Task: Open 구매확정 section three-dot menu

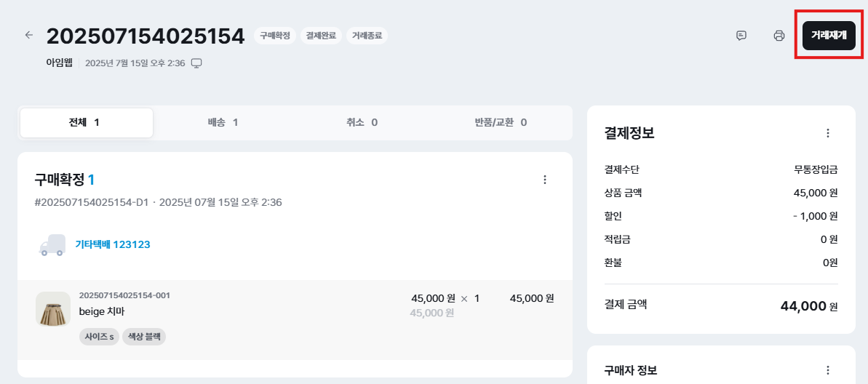Action: click(x=545, y=180)
